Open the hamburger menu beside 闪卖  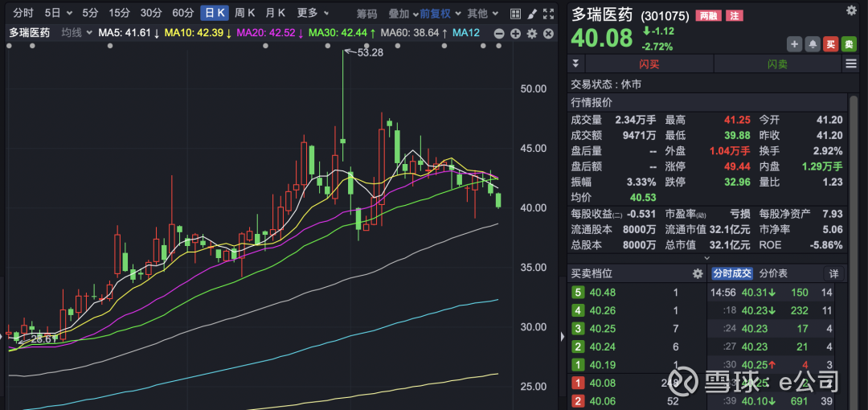pyautogui.click(x=851, y=64)
